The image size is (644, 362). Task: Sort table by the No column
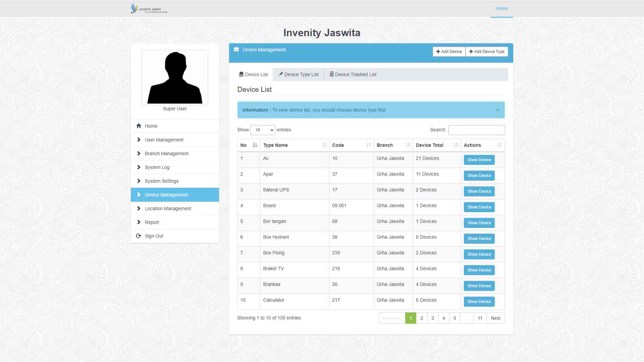(x=255, y=145)
